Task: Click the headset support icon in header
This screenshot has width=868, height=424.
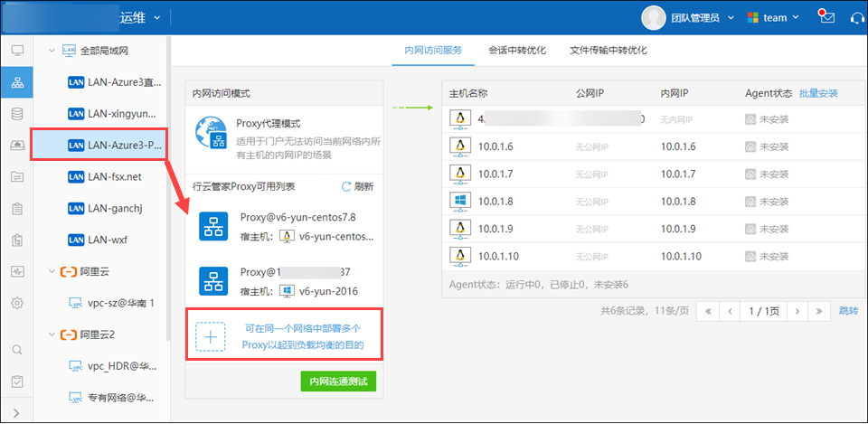Action: pos(854,17)
